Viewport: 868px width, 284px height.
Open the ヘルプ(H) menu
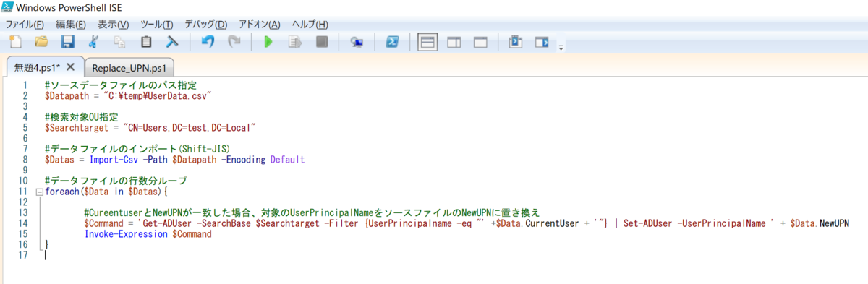(x=310, y=25)
